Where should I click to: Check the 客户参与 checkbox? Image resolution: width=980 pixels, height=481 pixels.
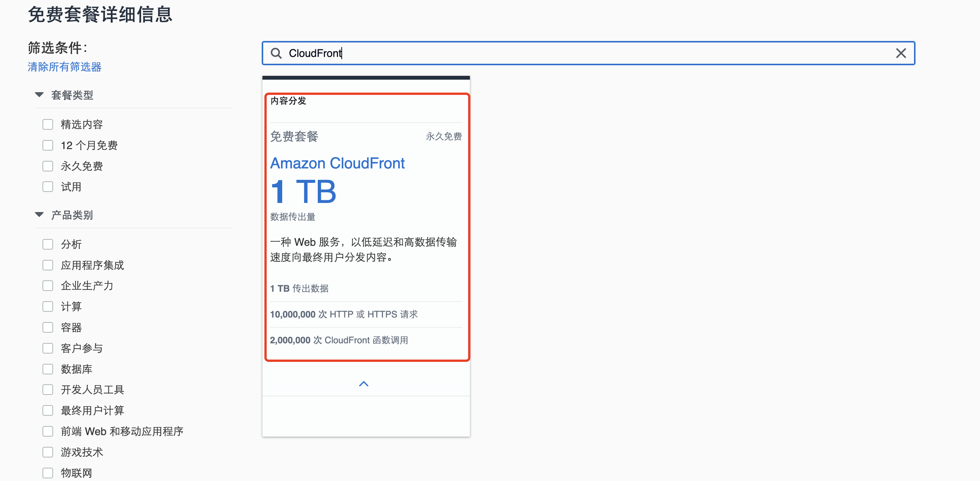[x=47, y=348]
